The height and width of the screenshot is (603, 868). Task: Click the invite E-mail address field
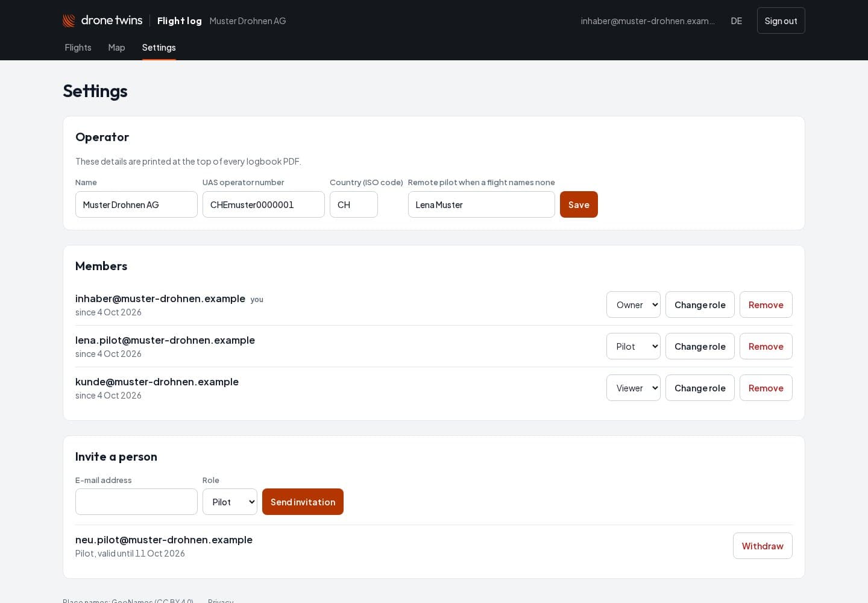[136, 502]
